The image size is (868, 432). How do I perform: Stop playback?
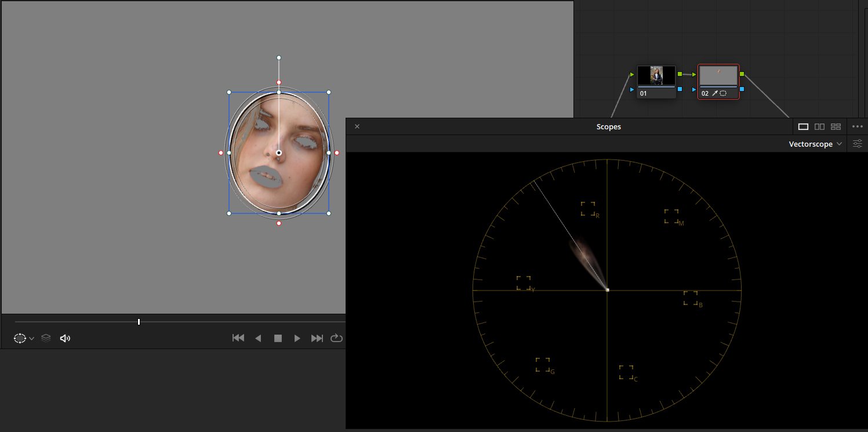coord(278,338)
